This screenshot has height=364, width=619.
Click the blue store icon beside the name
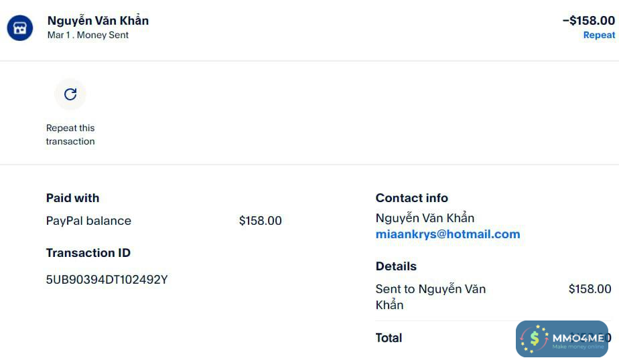click(20, 28)
